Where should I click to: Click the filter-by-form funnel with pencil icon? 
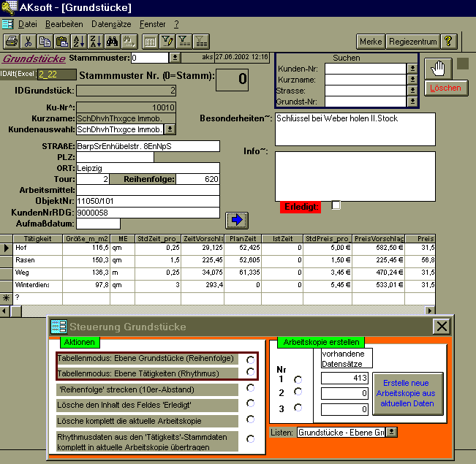point(167,42)
